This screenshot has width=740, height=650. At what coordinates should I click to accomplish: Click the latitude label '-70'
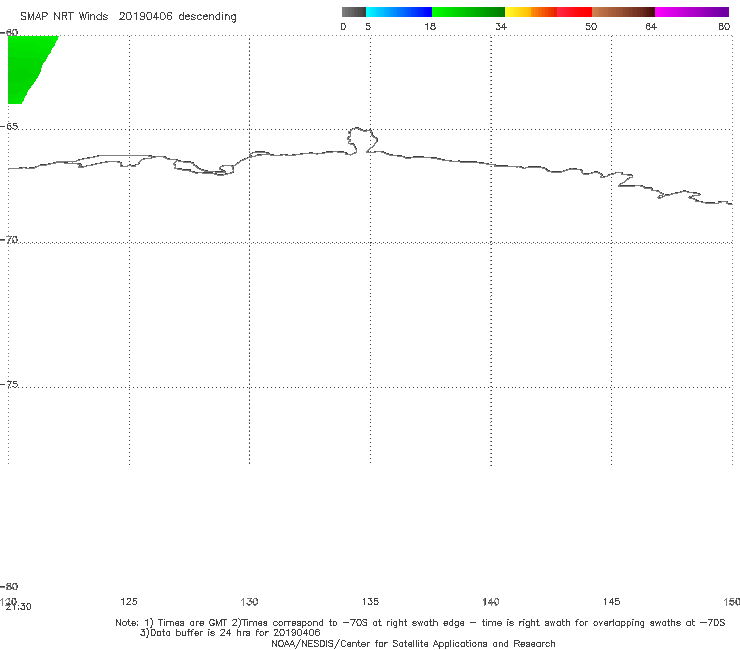click(9, 240)
